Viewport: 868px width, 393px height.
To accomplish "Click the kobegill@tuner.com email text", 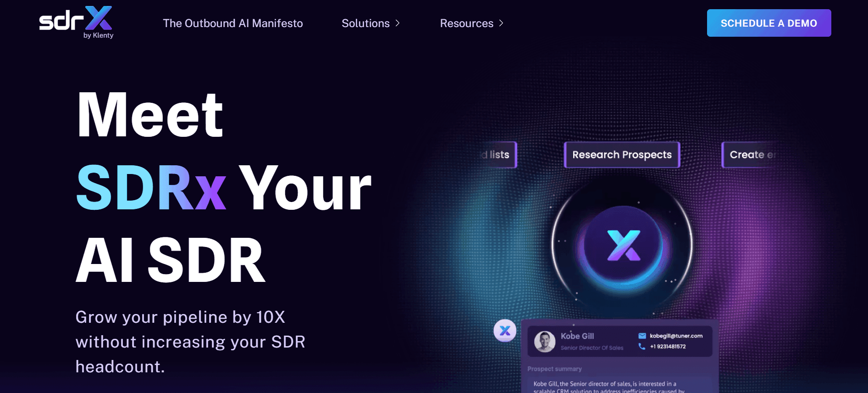I will [676, 336].
